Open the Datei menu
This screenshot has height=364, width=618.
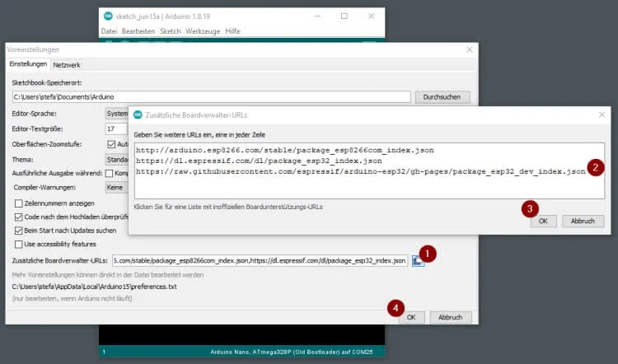click(x=109, y=31)
